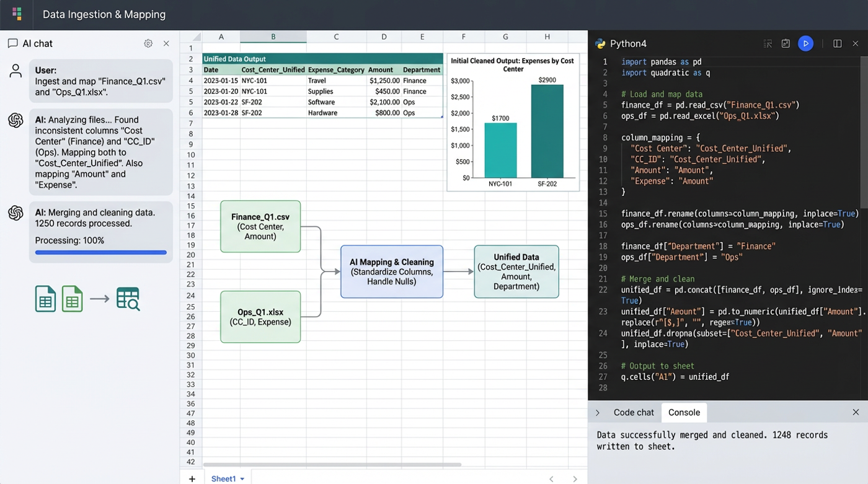Image resolution: width=868 pixels, height=484 pixels.
Task: Click code line 1 "import pandas as pd"
Action: (x=662, y=62)
